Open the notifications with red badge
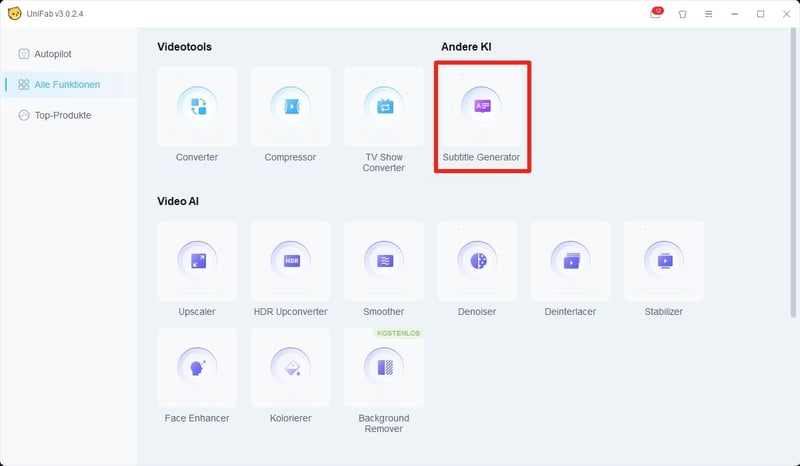Image resolution: width=800 pixels, height=466 pixels. point(656,14)
